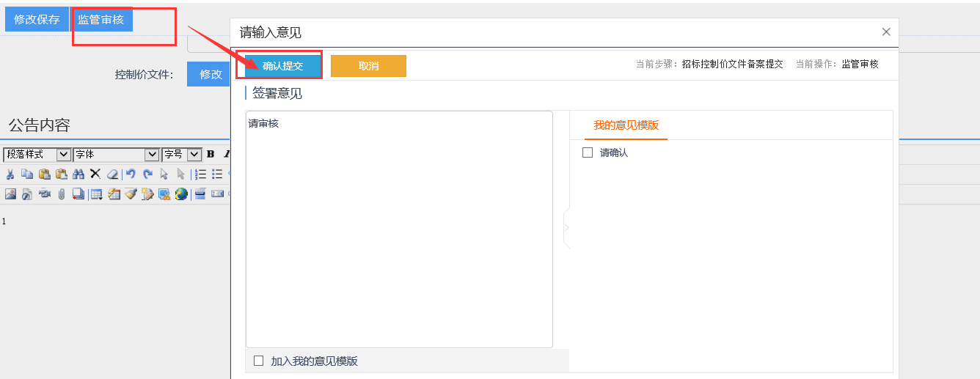Insert an image using the picture icon
This screenshot has height=379, width=980.
coord(10,194)
